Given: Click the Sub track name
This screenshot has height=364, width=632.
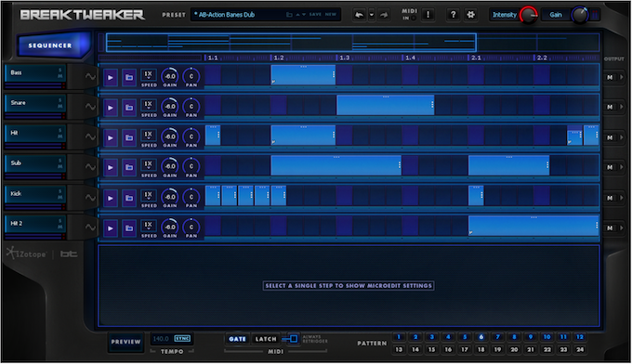Looking at the screenshot, I should tap(16, 163).
